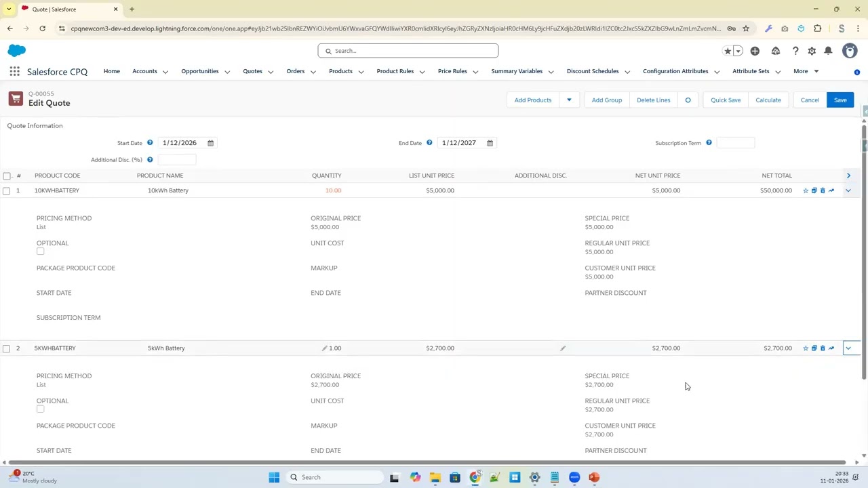Open the Price Rules tab
868x488 pixels.
click(452, 71)
